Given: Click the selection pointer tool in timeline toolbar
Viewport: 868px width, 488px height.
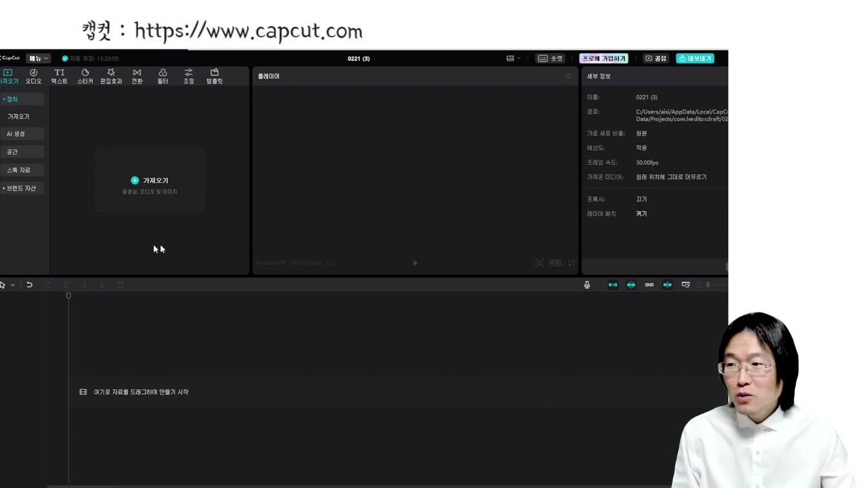Looking at the screenshot, I should click(3, 285).
